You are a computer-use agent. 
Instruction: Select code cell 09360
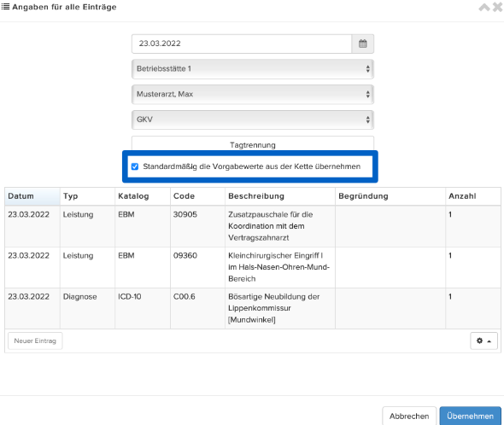pyautogui.click(x=197, y=267)
